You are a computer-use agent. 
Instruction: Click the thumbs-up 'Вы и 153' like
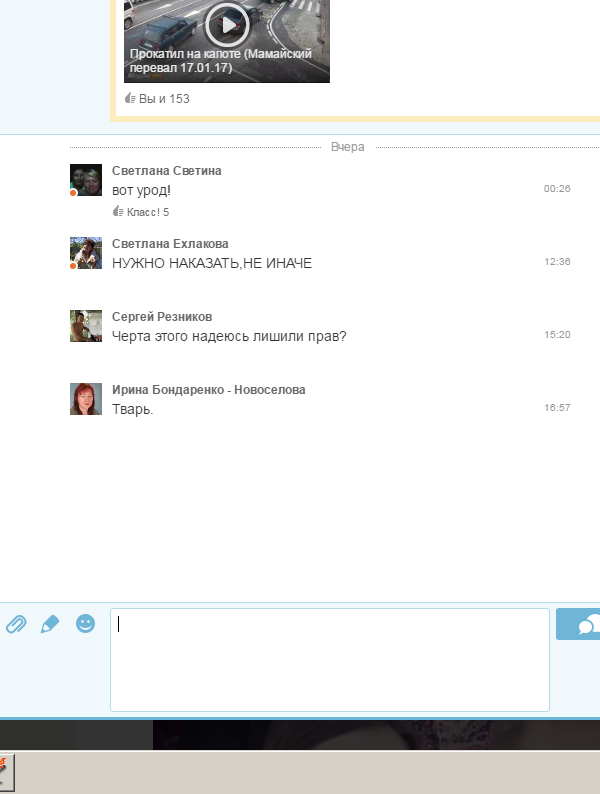pyautogui.click(x=157, y=99)
